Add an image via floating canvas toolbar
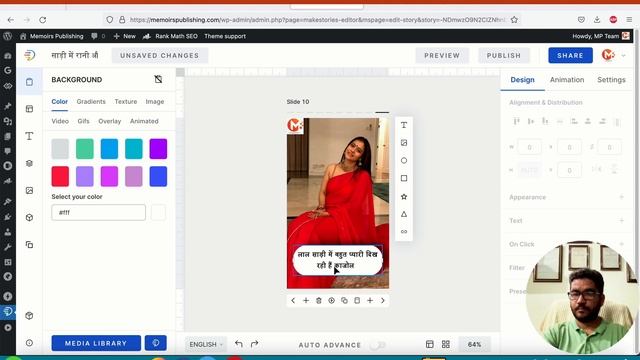640x360 pixels. pos(404,143)
